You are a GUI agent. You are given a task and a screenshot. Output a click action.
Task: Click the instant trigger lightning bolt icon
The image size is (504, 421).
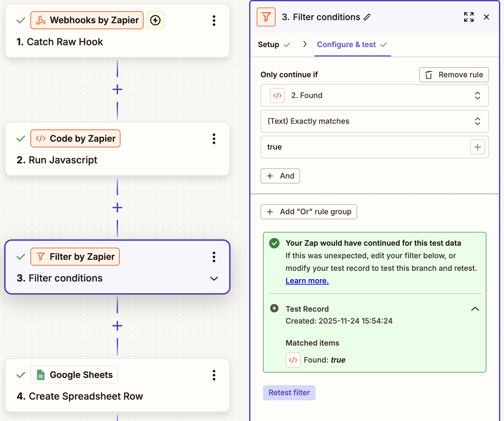tap(155, 20)
